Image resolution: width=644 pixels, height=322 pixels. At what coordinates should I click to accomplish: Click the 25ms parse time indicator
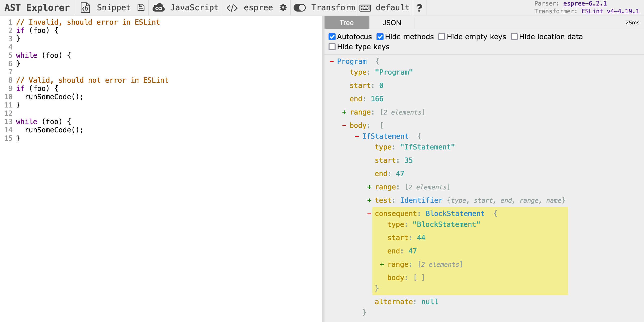click(x=632, y=23)
